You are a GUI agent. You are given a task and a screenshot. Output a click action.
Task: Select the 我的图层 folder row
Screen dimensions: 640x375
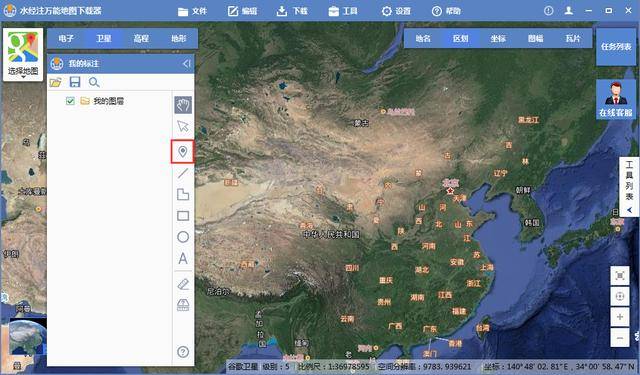point(102,101)
